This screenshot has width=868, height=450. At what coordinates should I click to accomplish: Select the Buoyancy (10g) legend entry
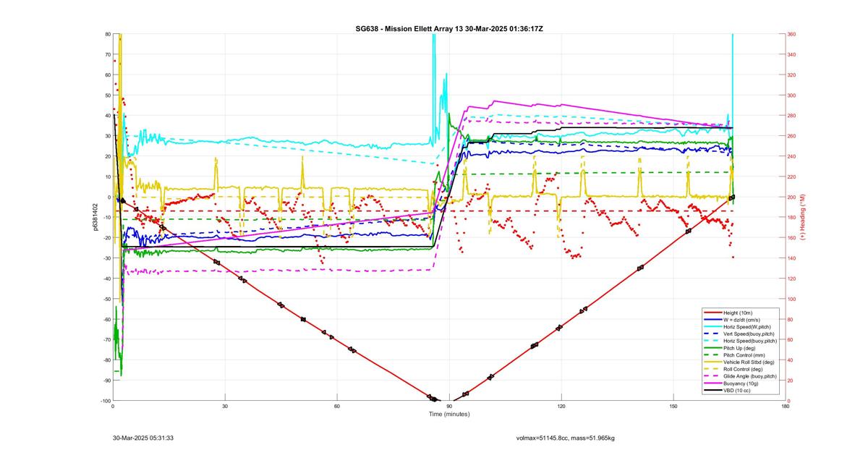click(741, 383)
